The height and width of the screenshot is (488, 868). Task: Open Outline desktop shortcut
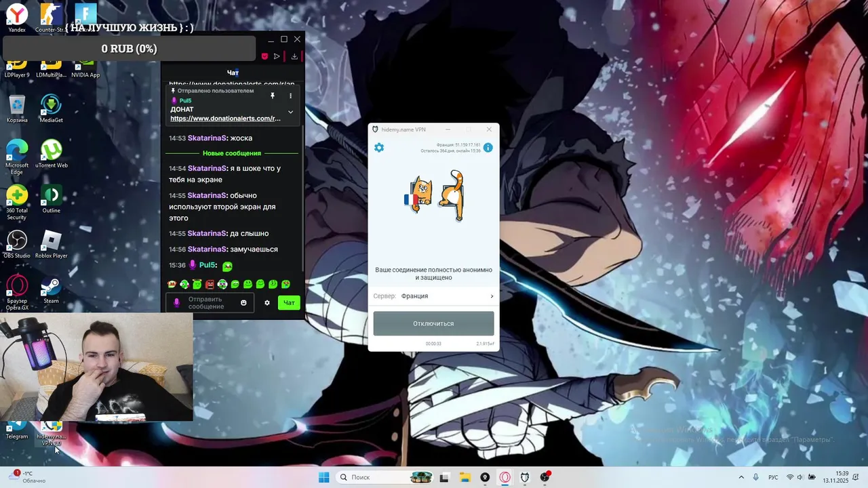(51, 199)
